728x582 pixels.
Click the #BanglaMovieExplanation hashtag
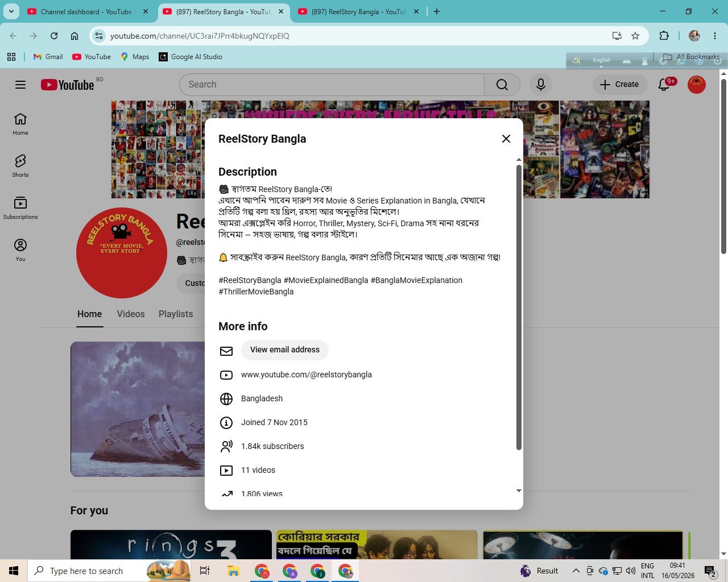(416, 280)
